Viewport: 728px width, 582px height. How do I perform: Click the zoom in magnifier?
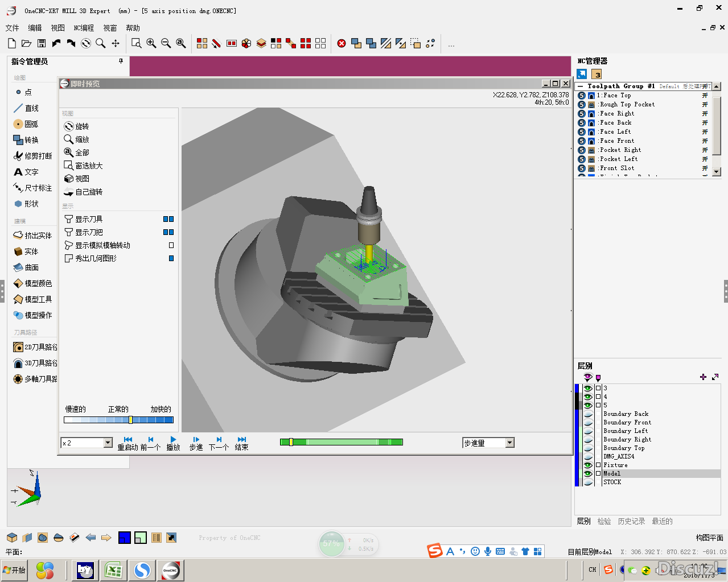tap(151, 43)
